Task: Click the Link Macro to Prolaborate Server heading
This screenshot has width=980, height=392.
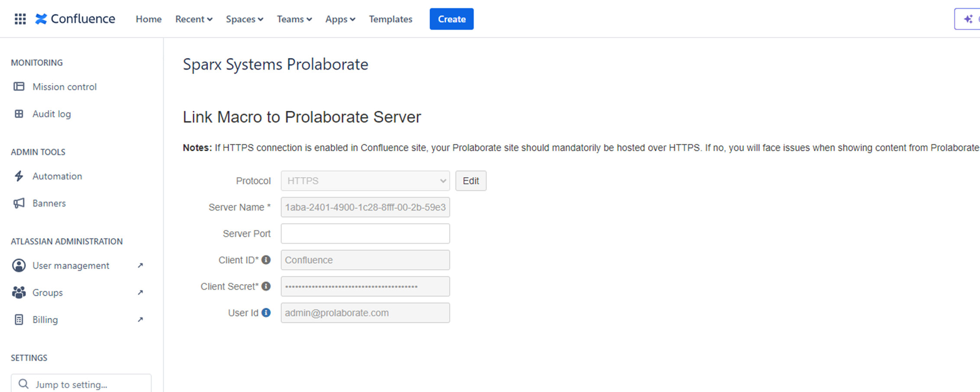Action: coord(302,117)
